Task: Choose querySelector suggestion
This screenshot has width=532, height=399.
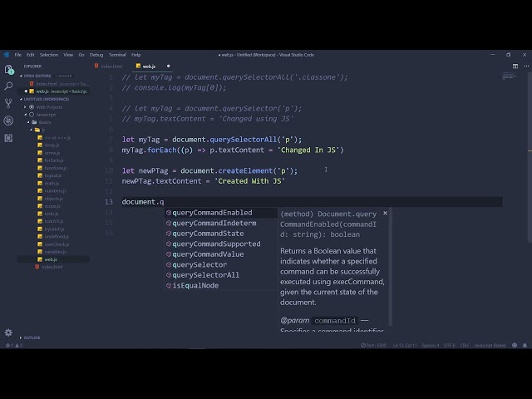Action: [221, 264]
